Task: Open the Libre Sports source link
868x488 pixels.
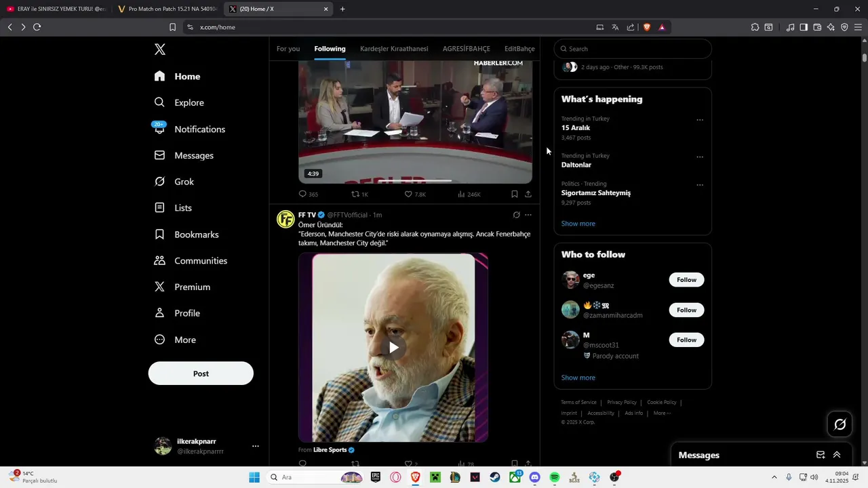Action: click(330, 449)
